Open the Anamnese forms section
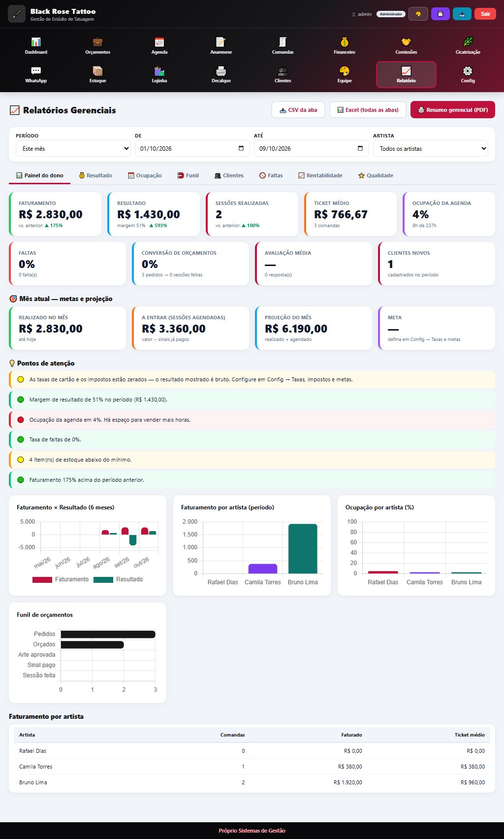 tap(221, 46)
